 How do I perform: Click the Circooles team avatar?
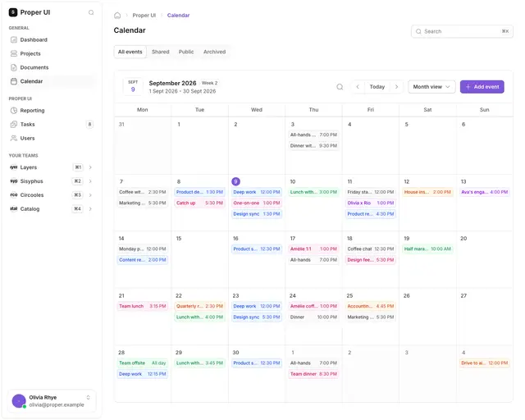tap(14, 197)
